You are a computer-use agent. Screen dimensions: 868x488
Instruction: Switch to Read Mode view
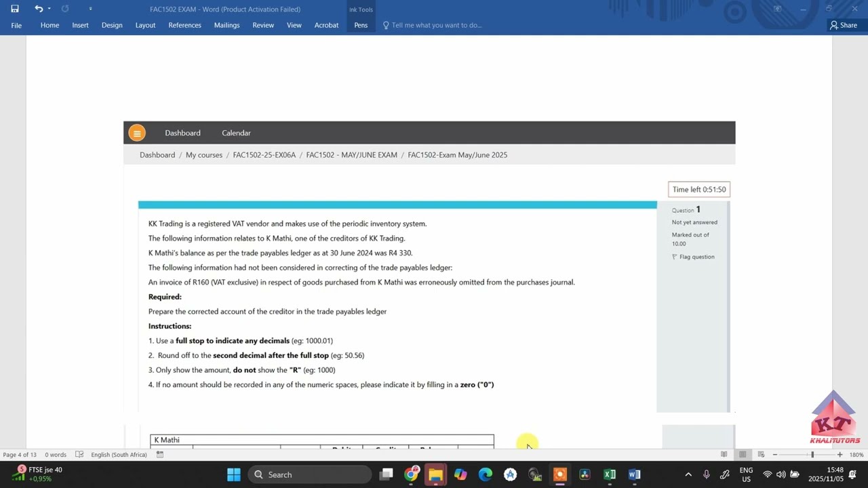pyautogui.click(x=724, y=455)
